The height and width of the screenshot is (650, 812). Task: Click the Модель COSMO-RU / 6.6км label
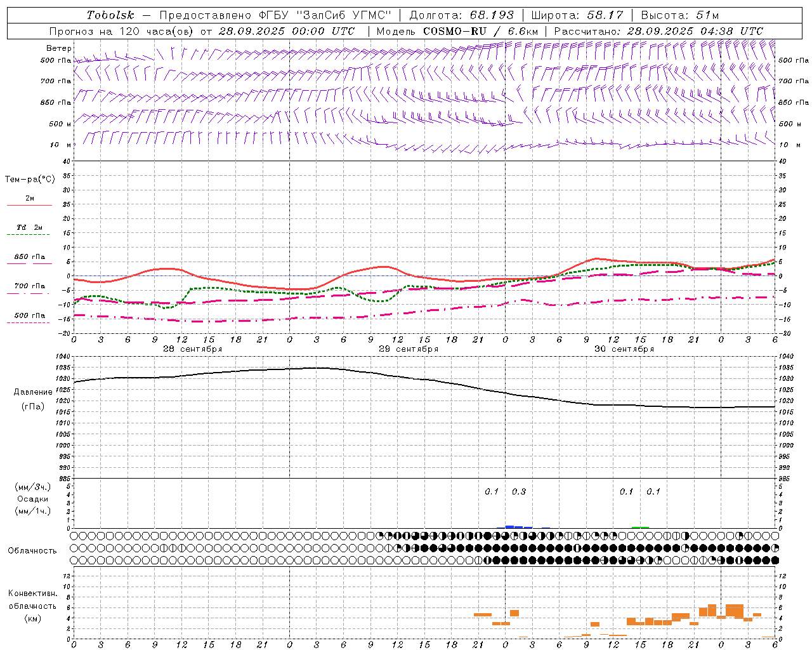(457, 31)
